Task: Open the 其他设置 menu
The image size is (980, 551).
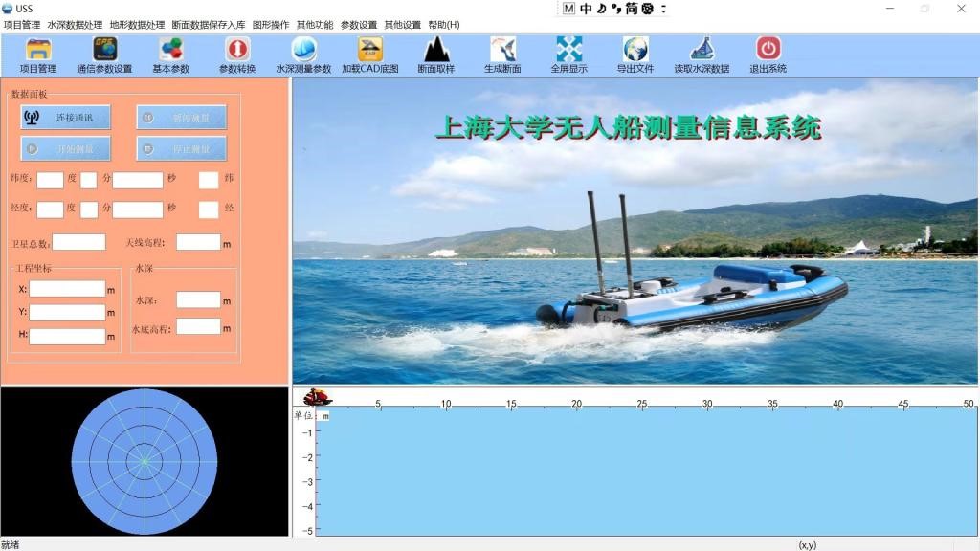Action: pyautogui.click(x=403, y=25)
